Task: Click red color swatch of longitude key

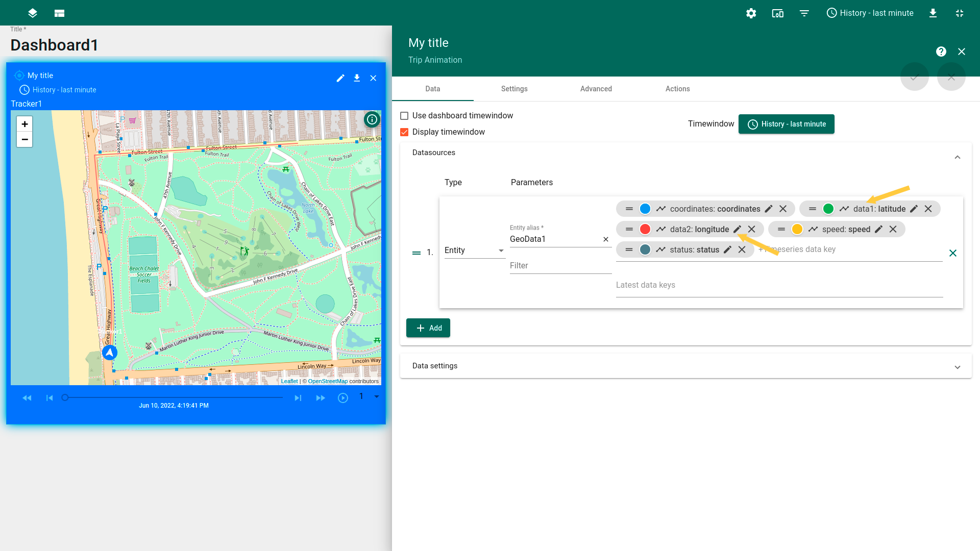Action: (645, 230)
